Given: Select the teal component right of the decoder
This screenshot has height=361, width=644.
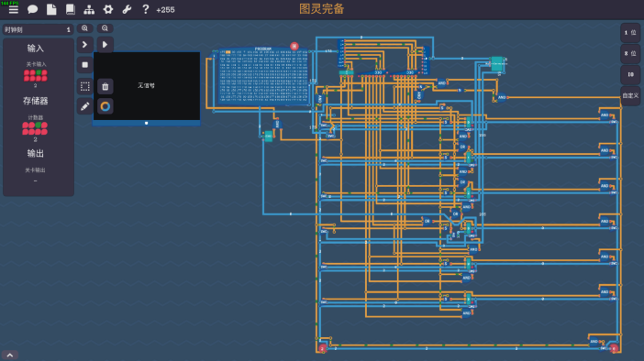Looking at the screenshot, I should point(497,63).
